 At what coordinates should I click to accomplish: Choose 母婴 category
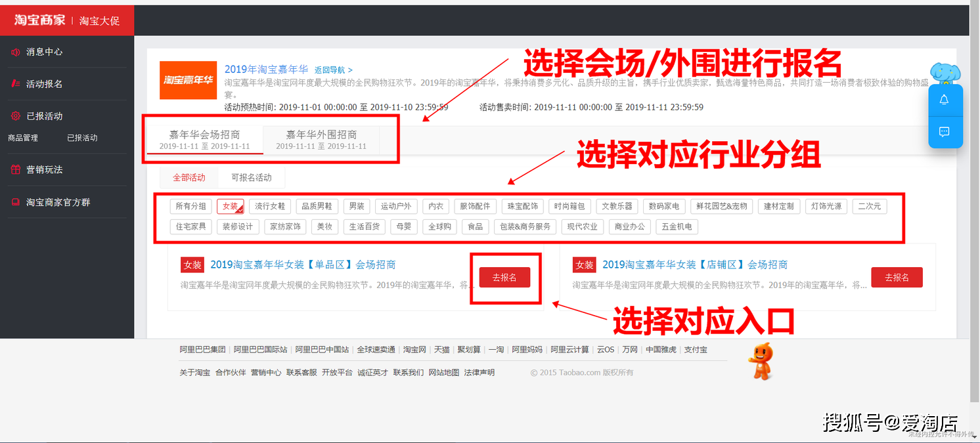403,226
